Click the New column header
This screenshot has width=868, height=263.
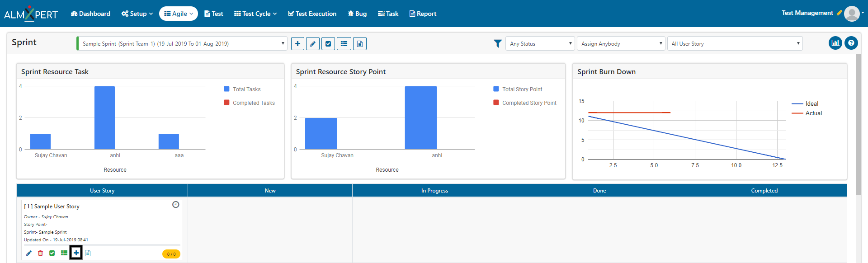pos(270,190)
